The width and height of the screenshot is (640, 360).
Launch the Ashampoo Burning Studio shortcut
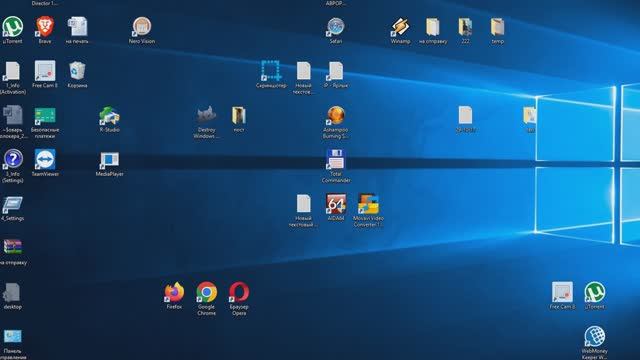click(x=336, y=115)
